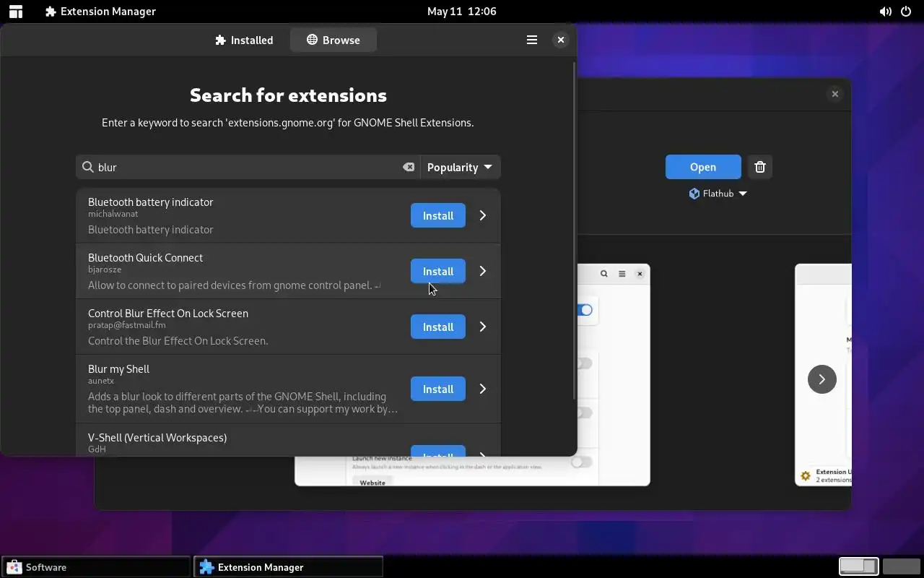Expand Bluetooth battery indicator details
Screen dimensions: 924x578
click(x=483, y=215)
